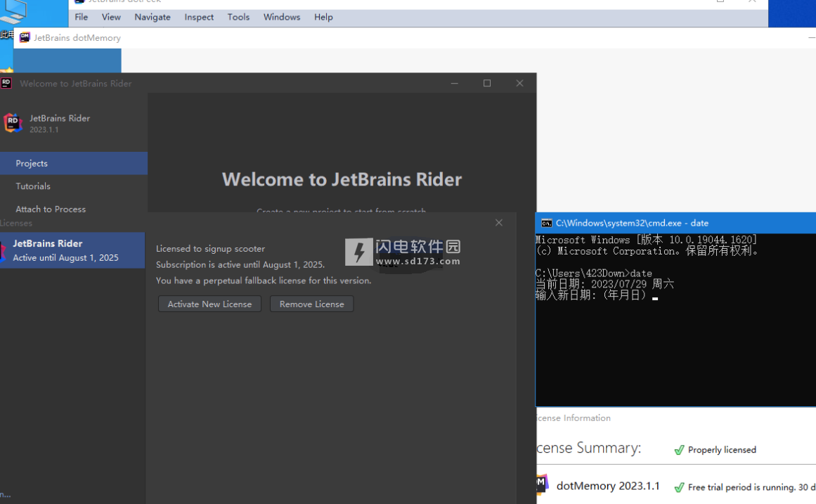This screenshot has height=504, width=816.
Task: Click the dotMemory title bar icon
Action: coord(25,37)
